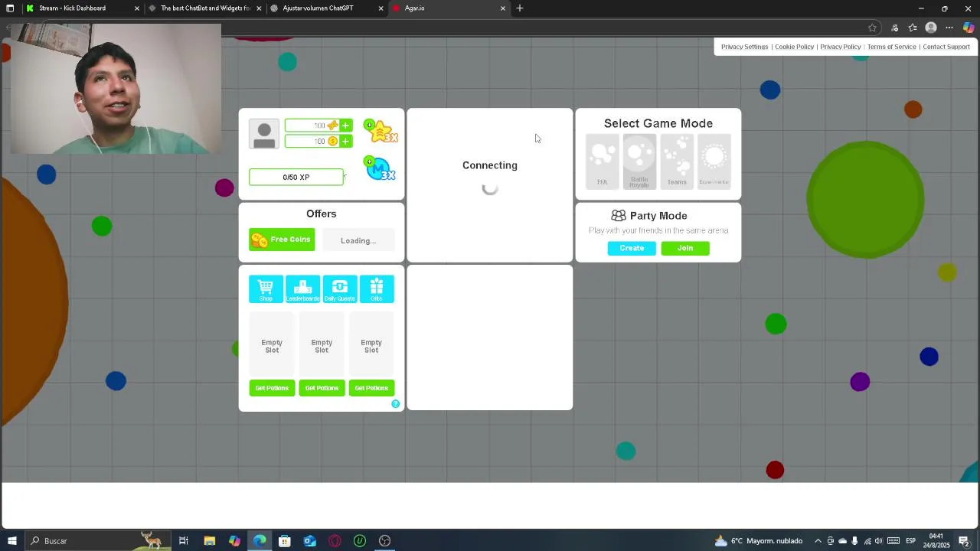Activate the 3X star XP boost

coord(381,131)
